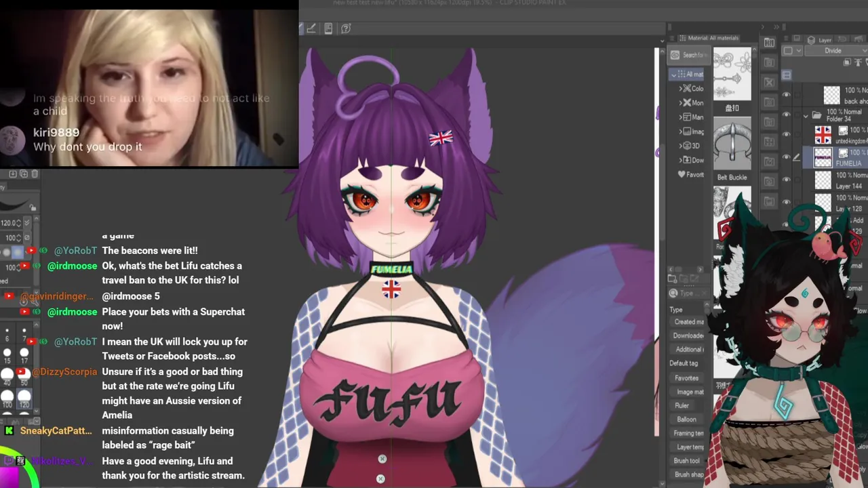Click the magenta color swatch square
Viewport: 868px width, 488px height.
coord(8,478)
